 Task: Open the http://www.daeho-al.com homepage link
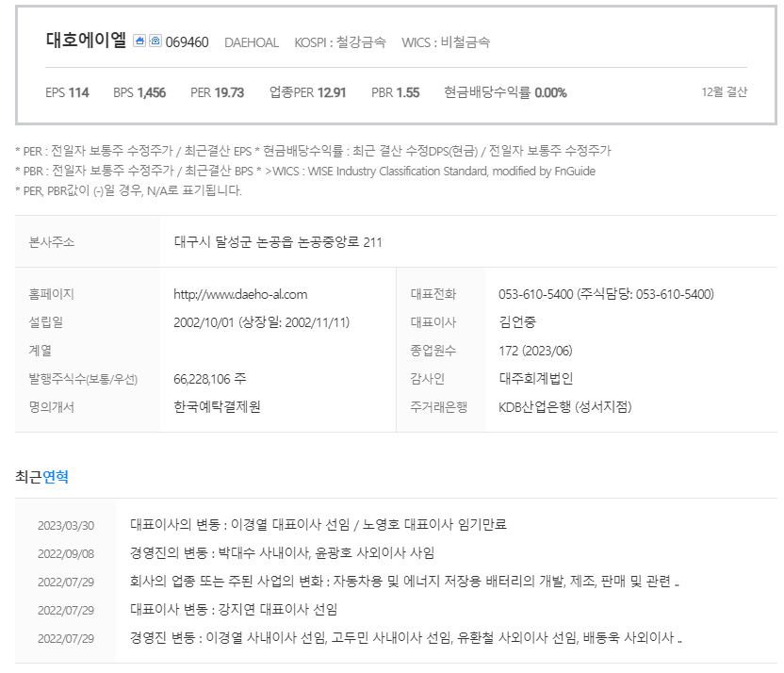pyautogui.click(x=240, y=294)
